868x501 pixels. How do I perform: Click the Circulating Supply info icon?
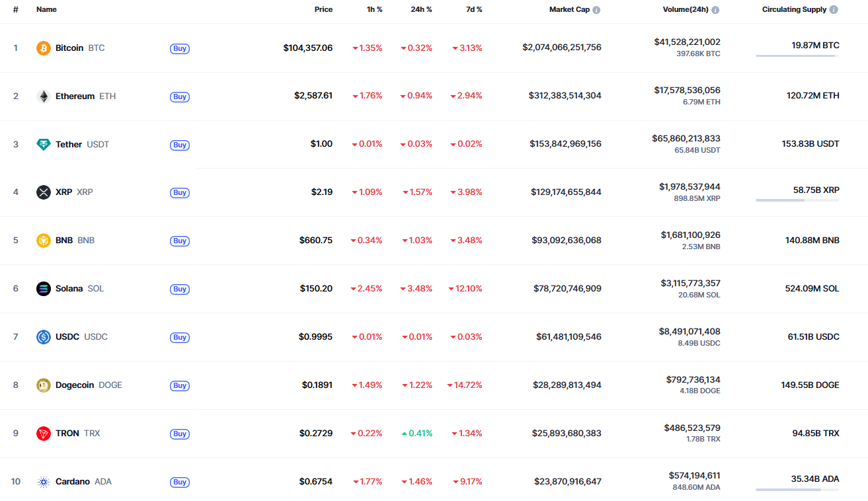(834, 10)
